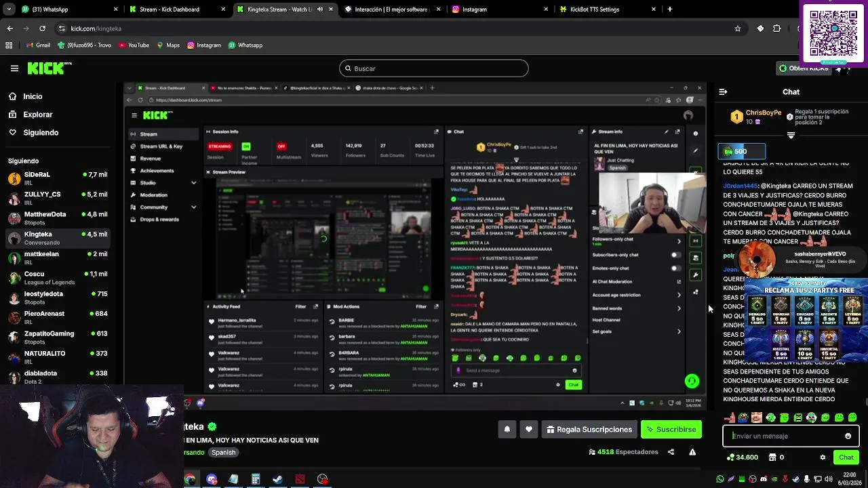Open the browser Extensions puzzle icon
The height and width of the screenshot is (488, 868).
coord(777,28)
